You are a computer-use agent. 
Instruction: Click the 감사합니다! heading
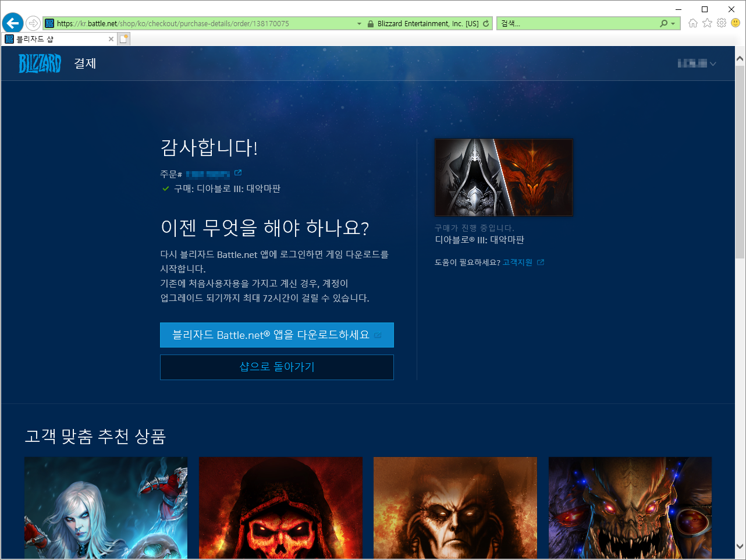[209, 147]
